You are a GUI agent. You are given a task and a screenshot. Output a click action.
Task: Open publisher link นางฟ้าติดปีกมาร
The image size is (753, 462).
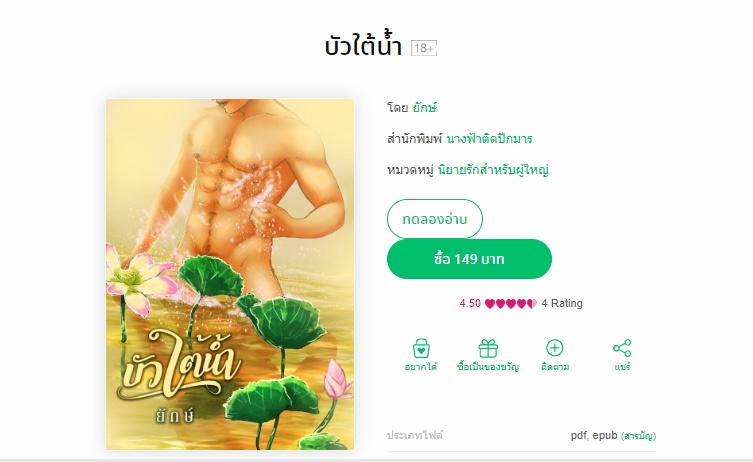489,139
